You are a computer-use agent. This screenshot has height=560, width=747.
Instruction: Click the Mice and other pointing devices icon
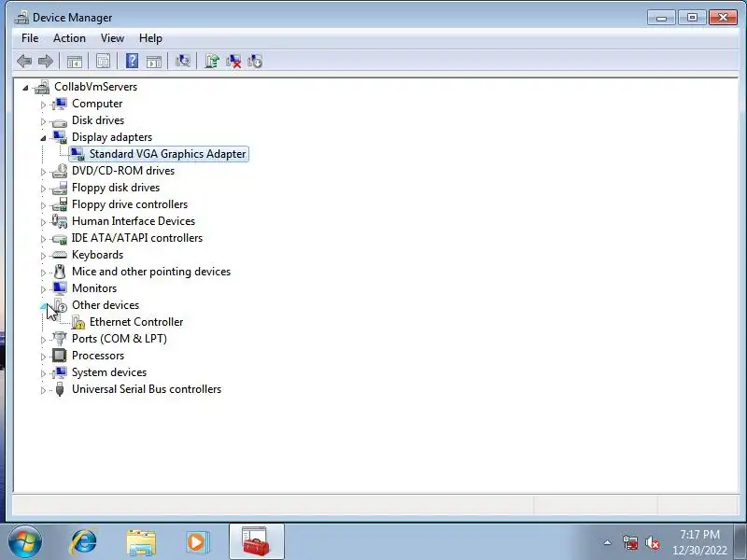(60, 272)
